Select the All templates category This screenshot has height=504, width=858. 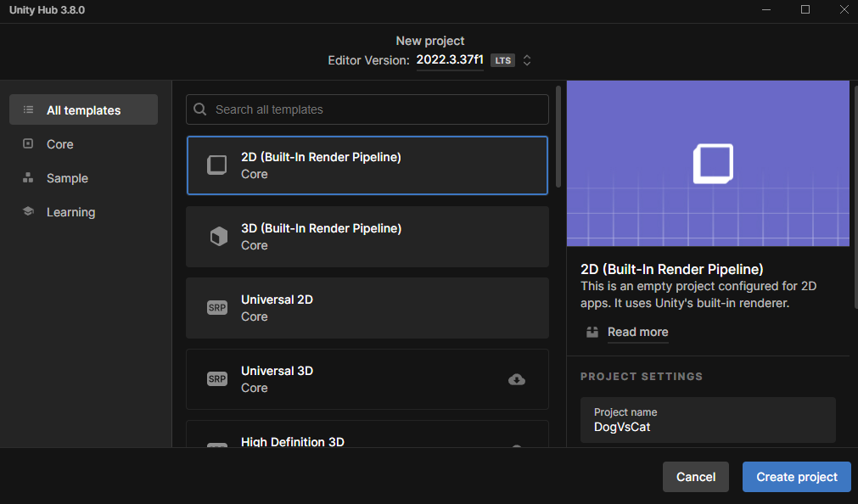coord(83,110)
